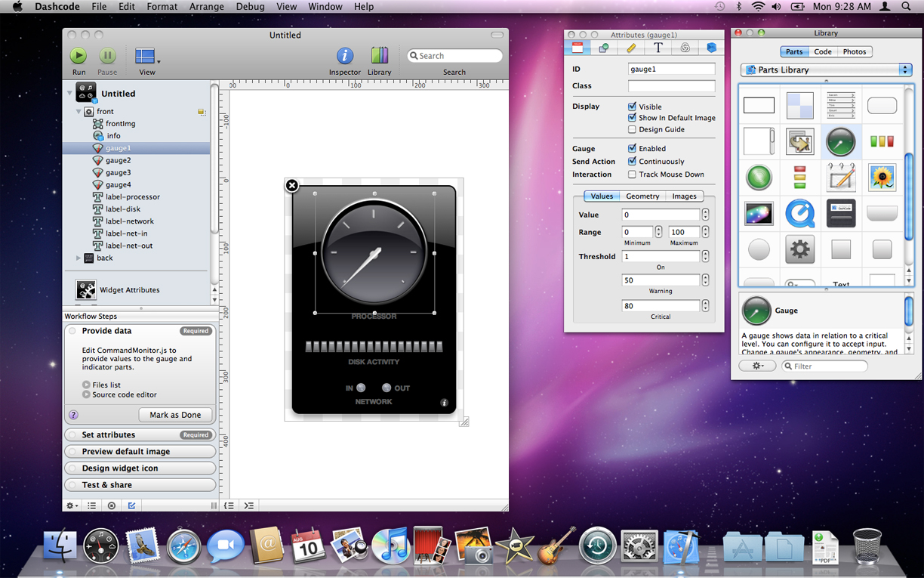Select the sunflower image part in Library
This screenshot has height=578, width=924.
(x=882, y=178)
